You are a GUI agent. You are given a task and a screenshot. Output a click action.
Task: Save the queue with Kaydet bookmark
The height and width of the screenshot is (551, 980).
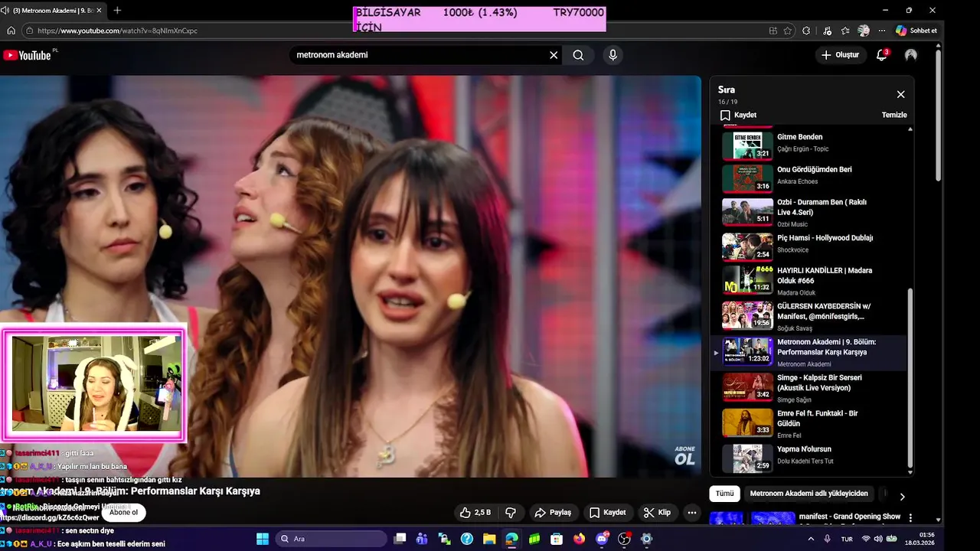tap(738, 115)
